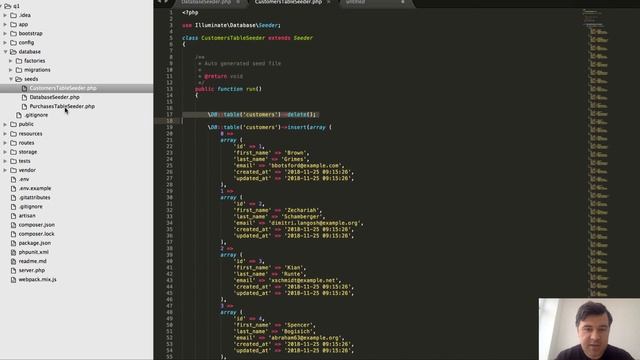
Task: Expand the .idea folder arrow
Action: (5, 15)
